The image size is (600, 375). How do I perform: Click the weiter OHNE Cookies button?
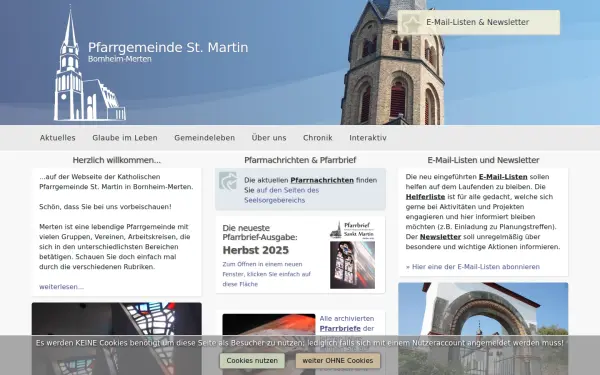(338, 360)
